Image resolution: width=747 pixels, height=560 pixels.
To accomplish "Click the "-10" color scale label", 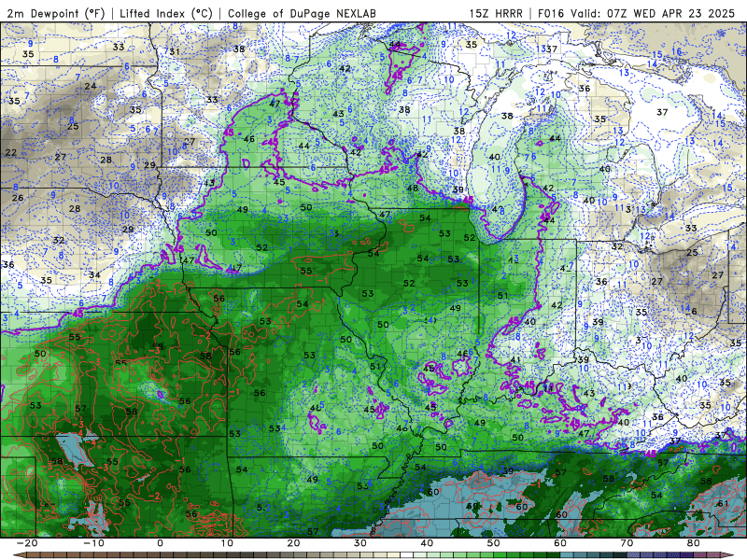I will [93, 543].
